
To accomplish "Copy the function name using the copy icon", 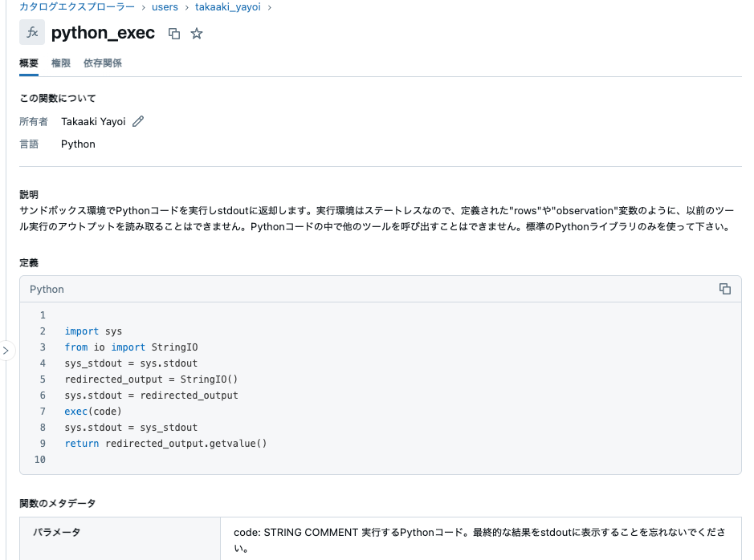I will coord(173,33).
